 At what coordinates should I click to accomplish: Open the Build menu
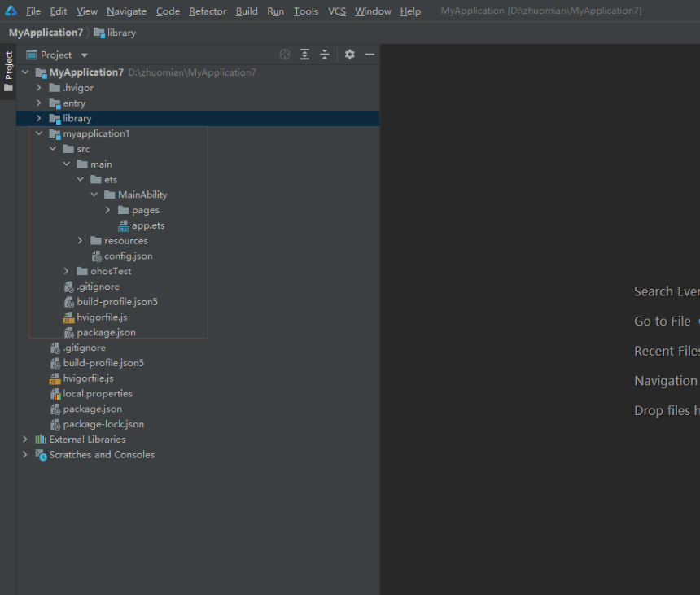coord(247,11)
